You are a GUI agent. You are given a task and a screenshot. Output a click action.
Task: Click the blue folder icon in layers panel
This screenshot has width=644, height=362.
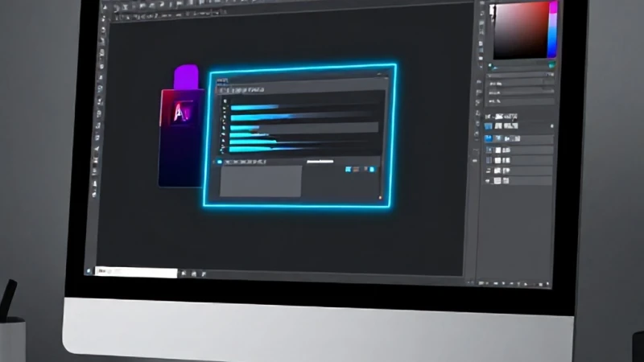[x=488, y=126]
